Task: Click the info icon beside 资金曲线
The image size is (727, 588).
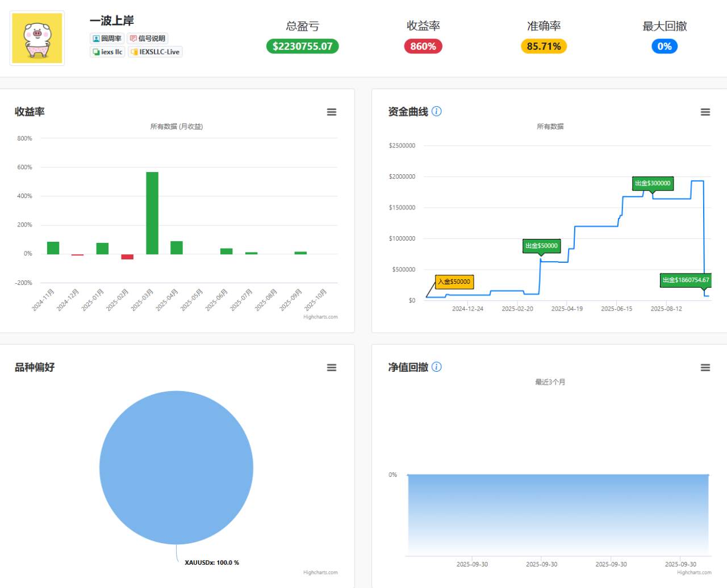Action: pos(436,111)
